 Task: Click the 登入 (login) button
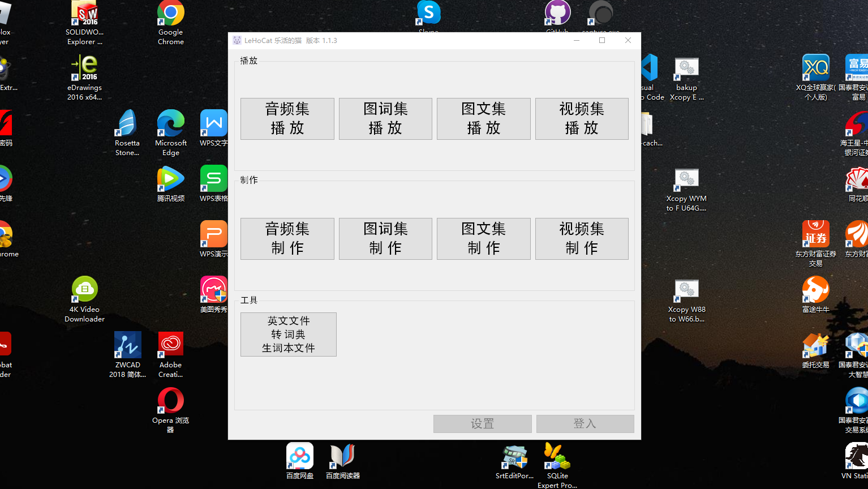[585, 423]
